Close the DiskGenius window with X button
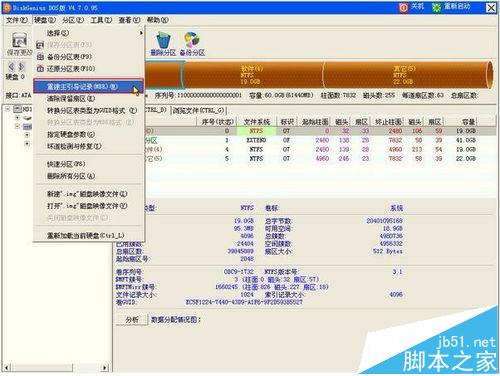The width and height of the screenshot is (500, 376). (491, 7)
